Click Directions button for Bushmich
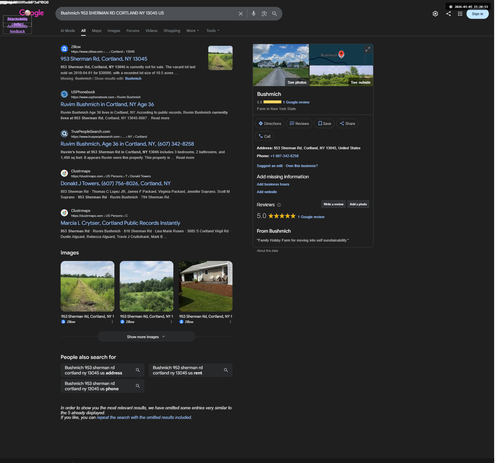 (270, 124)
